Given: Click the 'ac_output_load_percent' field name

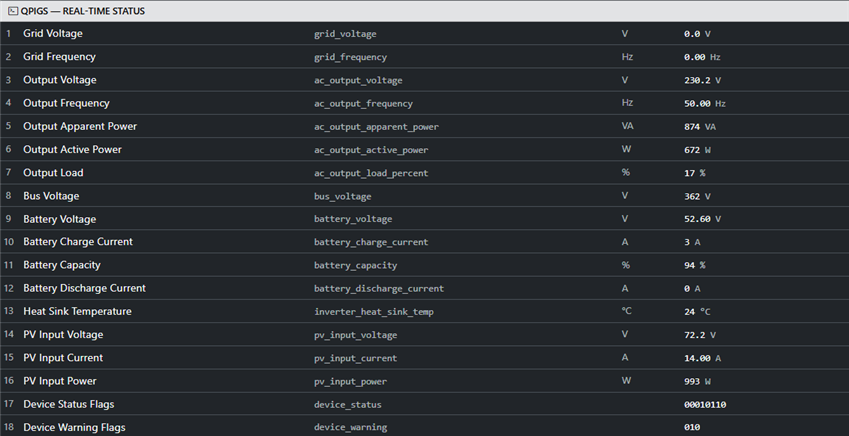Looking at the screenshot, I should pos(371,173).
